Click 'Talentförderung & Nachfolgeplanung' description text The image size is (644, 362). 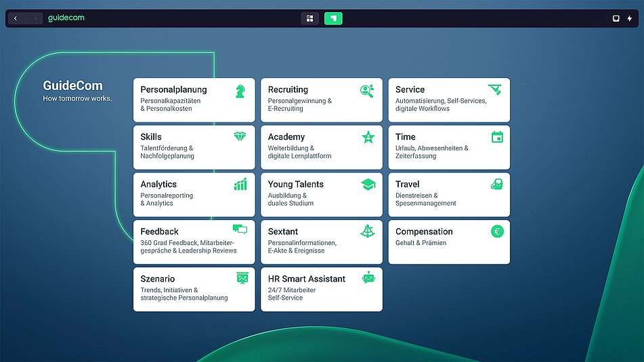pos(167,152)
